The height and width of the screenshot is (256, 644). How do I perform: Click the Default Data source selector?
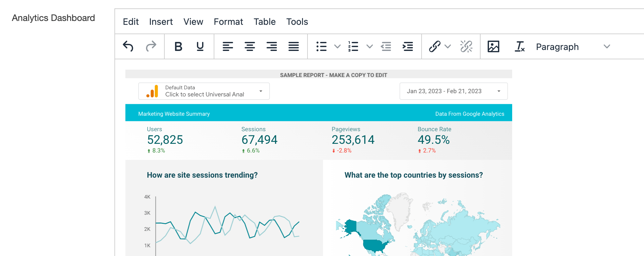click(x=204, y=91)
